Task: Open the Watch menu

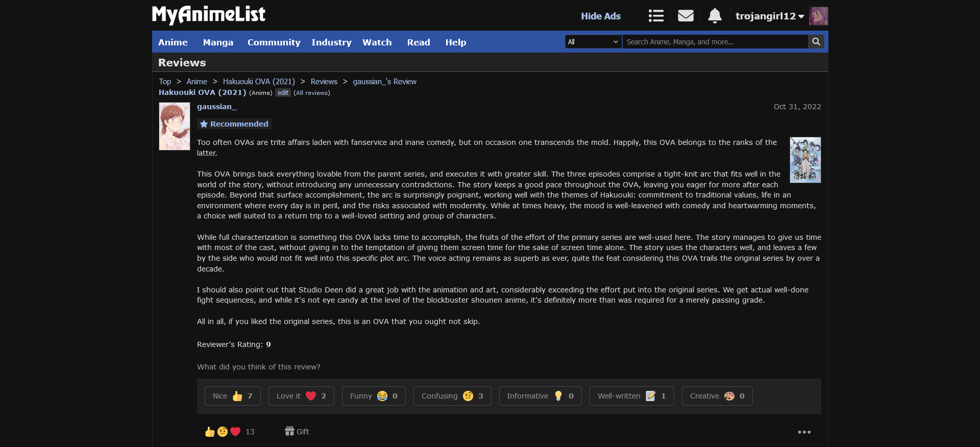Action: 377,42
